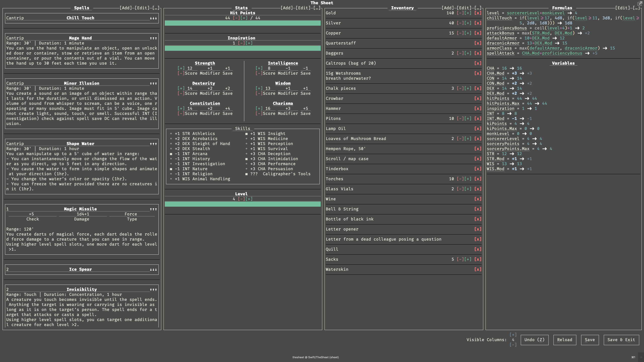Decrease Charisma score with [-]
This screenshot has height=362, width=644.
(259, 113)
